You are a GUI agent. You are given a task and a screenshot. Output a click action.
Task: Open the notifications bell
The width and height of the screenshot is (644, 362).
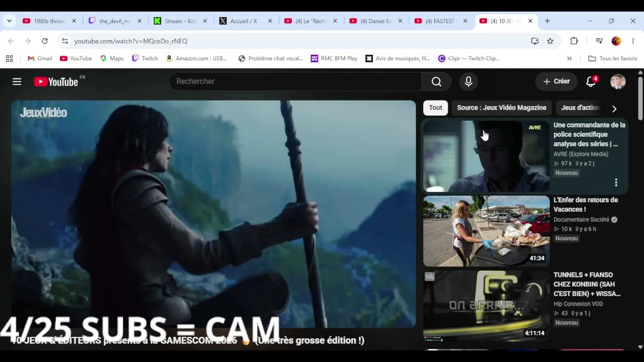coord(591,81)
